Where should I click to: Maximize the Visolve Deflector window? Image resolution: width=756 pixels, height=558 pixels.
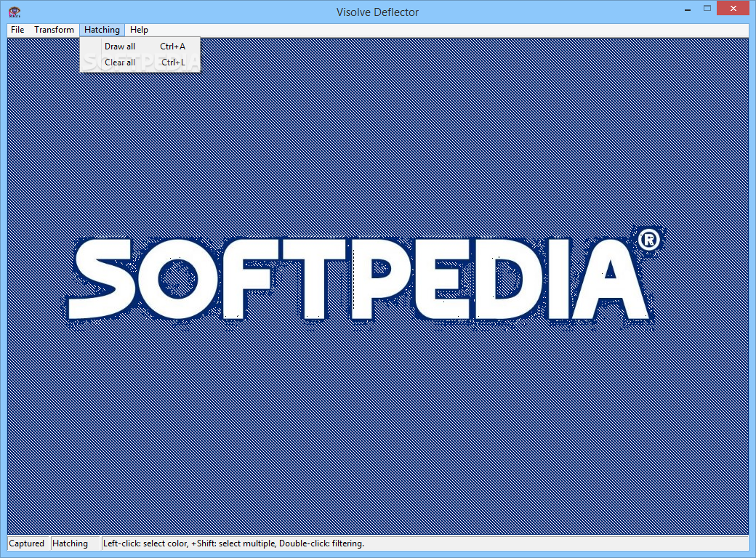click(707, 9)
